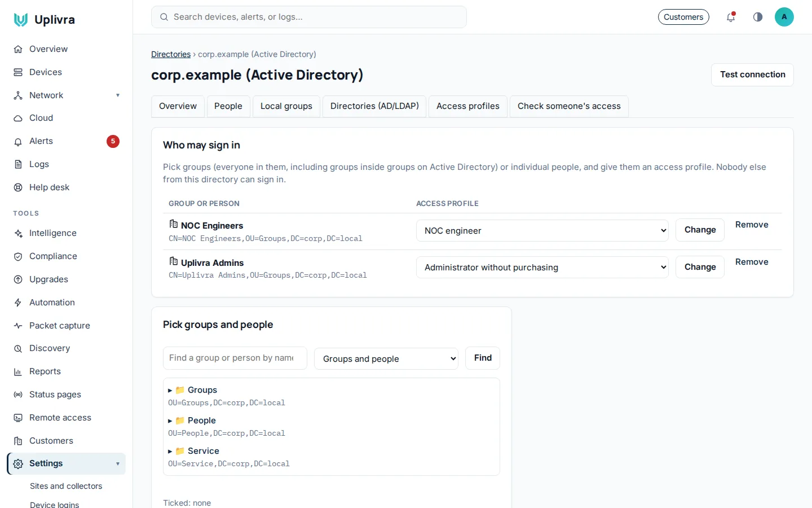The width and height of the screenshot is (812, 508).
Task: Collapse the Settings submenu arrow
Action: [x=118, y=464]
